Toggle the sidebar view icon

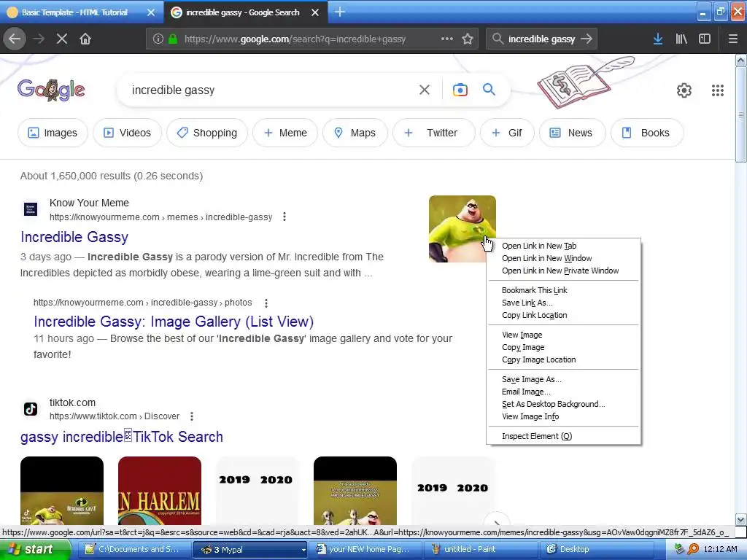click(x=705, y=39)
